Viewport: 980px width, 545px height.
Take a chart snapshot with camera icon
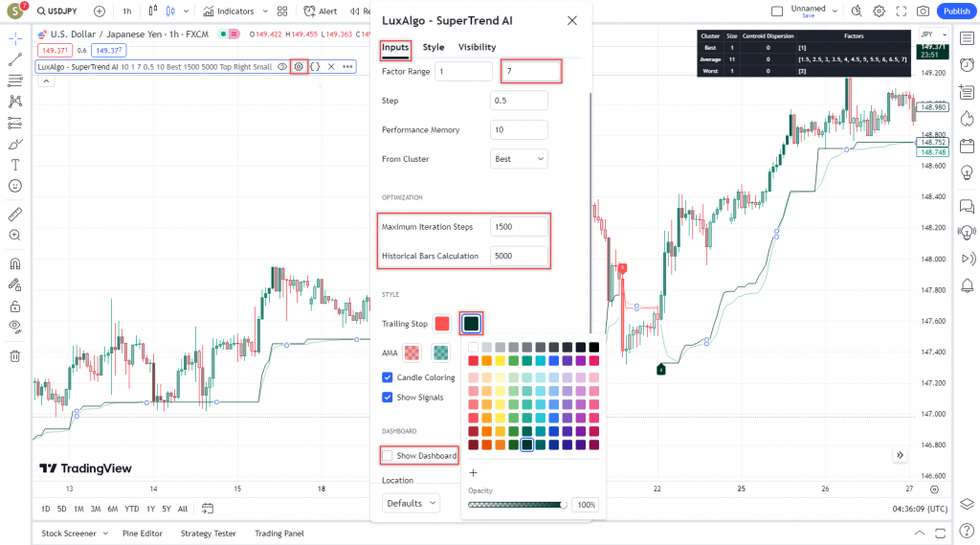(x=924, y=11)
